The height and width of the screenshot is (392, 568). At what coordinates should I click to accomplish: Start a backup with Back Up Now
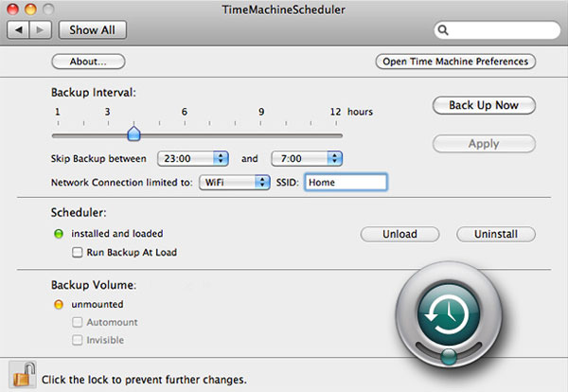tap(484, 105)
